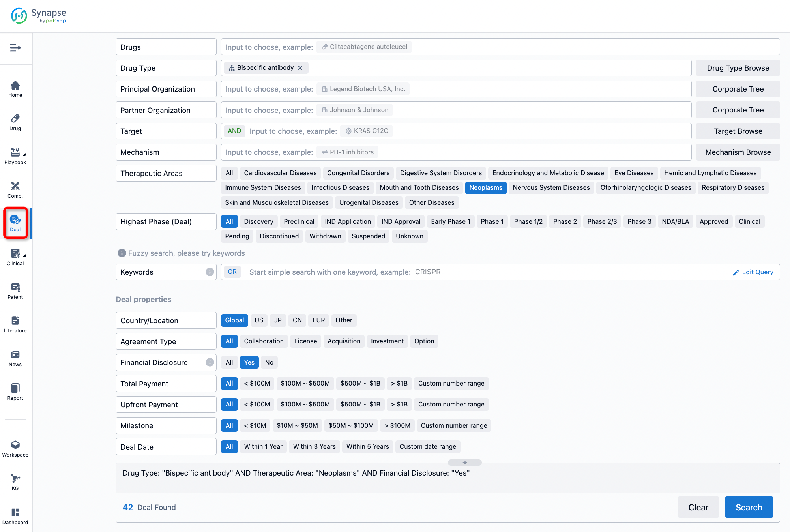Clear all current search filters
Screen dimensions: 790x532
coord(698,507)
